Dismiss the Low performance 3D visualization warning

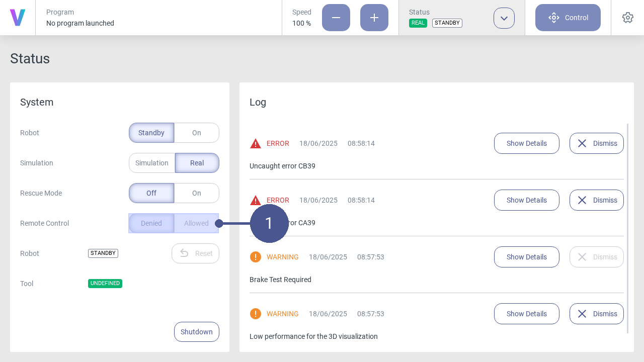pyautogui.click(x=596, y=314)
